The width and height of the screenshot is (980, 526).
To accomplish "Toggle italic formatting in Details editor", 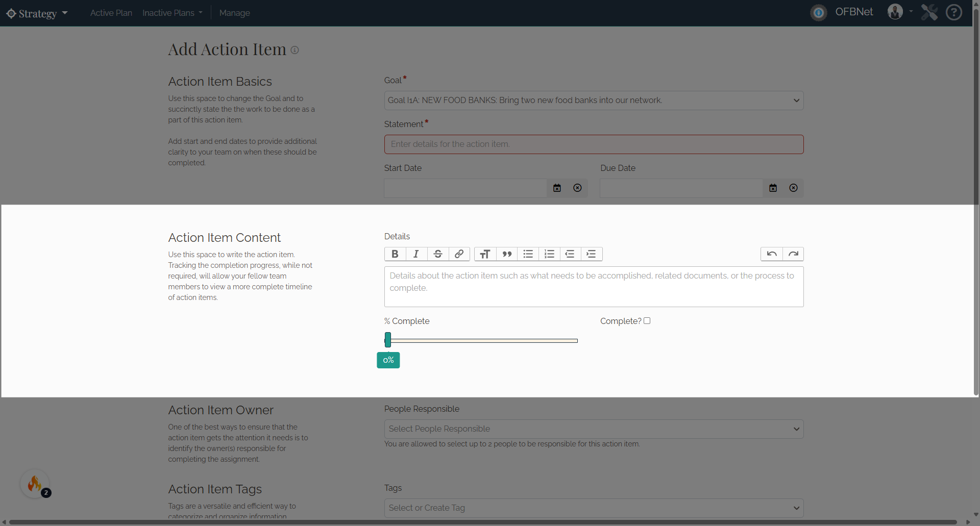I will [416, 254].
